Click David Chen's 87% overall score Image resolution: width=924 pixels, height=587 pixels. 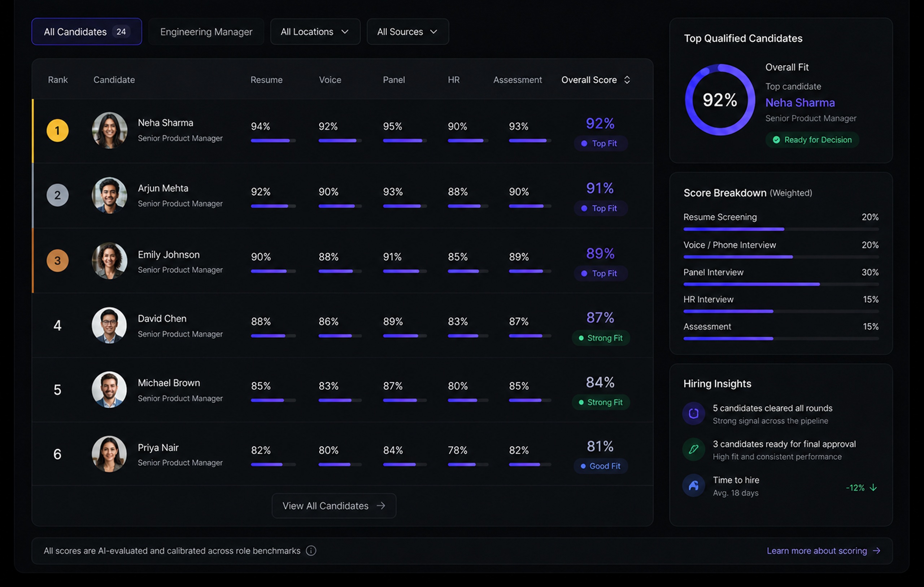pyautogui.click(x=600, y=317)
